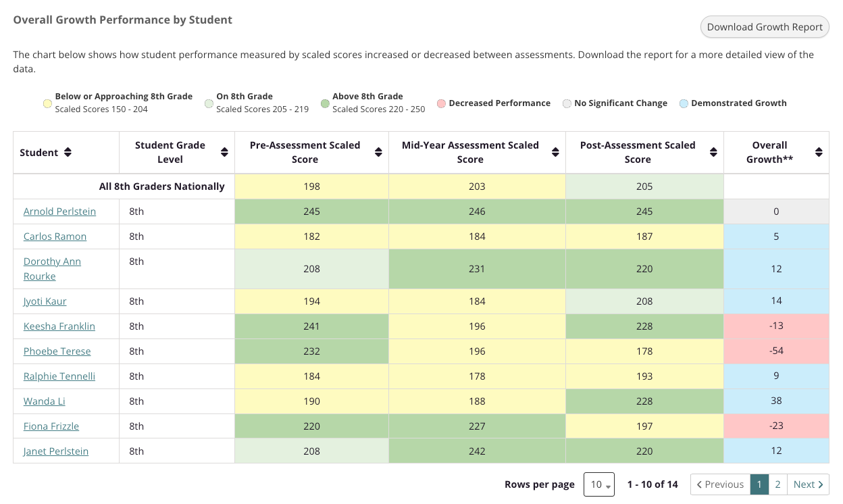
Task: Click Carlos Ramon's overall growth 5
Action: [776, 236]
